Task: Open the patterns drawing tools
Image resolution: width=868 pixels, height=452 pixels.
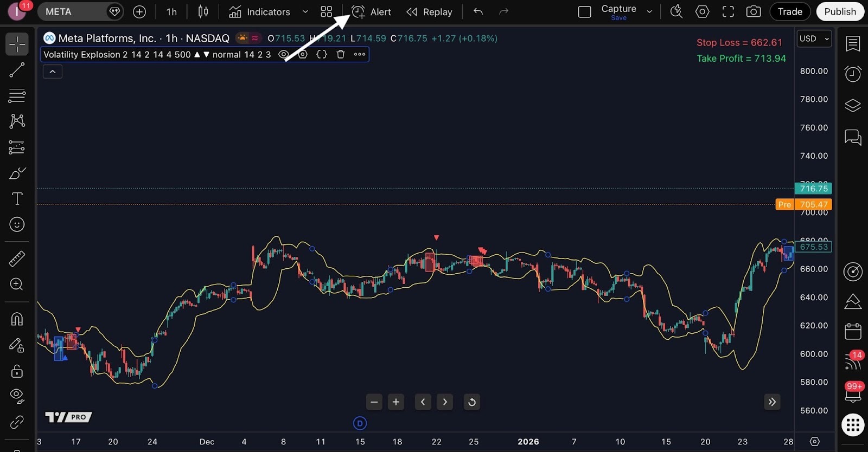Action: tap(17, 121)
